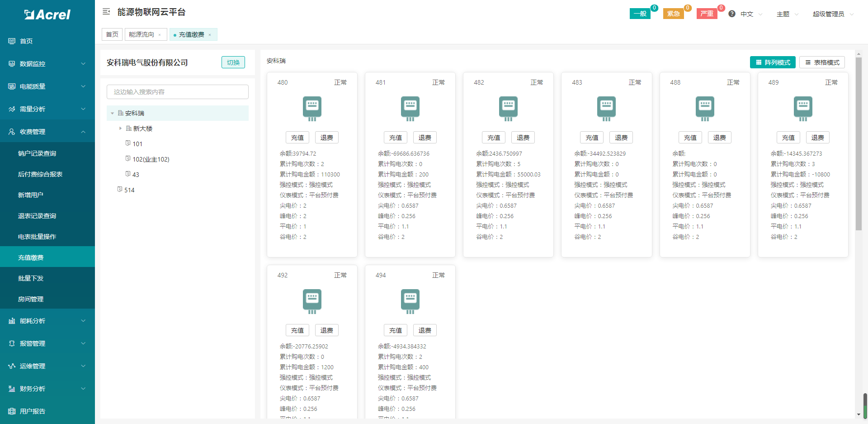Switch to 阵列模式 grid view
Screen dimensions: 868x424
pos(773,62)
